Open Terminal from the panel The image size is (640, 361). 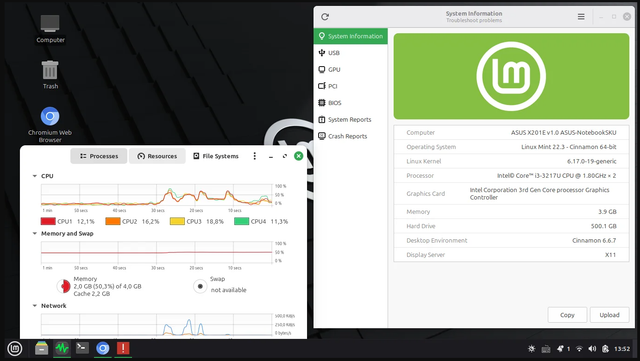82,348
